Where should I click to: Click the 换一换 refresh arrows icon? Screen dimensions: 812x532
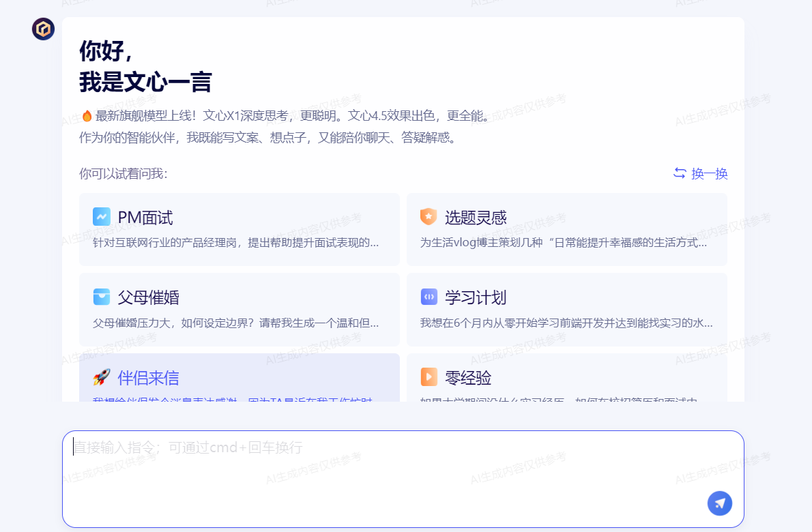(680, 173)
